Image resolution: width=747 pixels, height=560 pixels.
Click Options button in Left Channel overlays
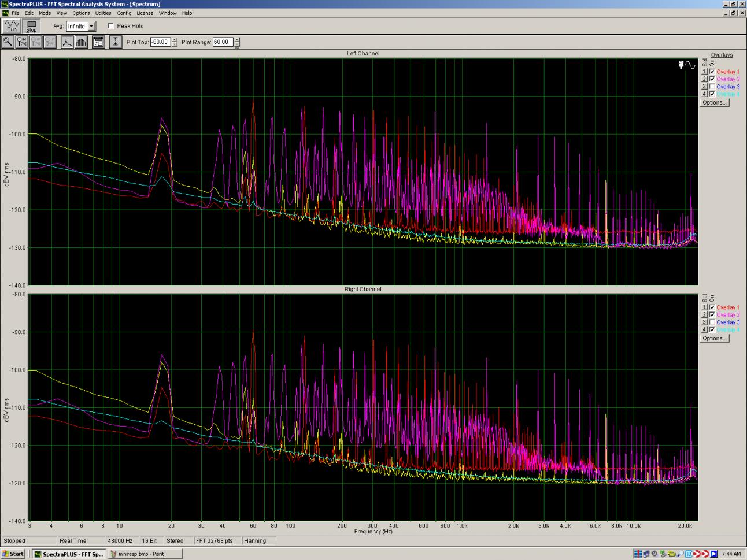[714, 102]
